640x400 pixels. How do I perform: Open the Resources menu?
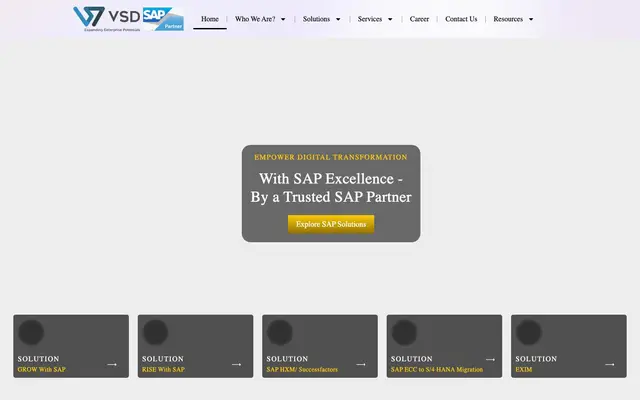coord(508,19)
